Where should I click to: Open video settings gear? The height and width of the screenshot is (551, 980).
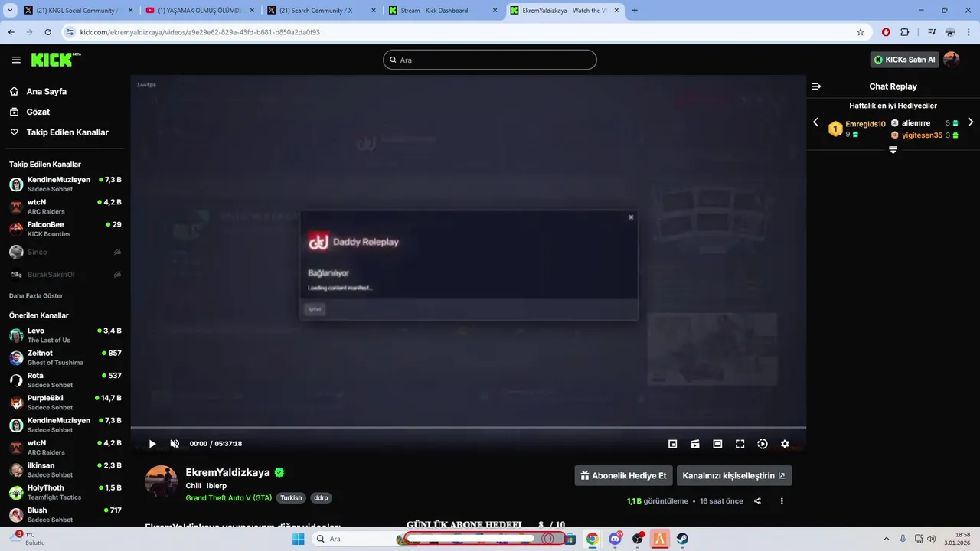[x=785, y=444]
